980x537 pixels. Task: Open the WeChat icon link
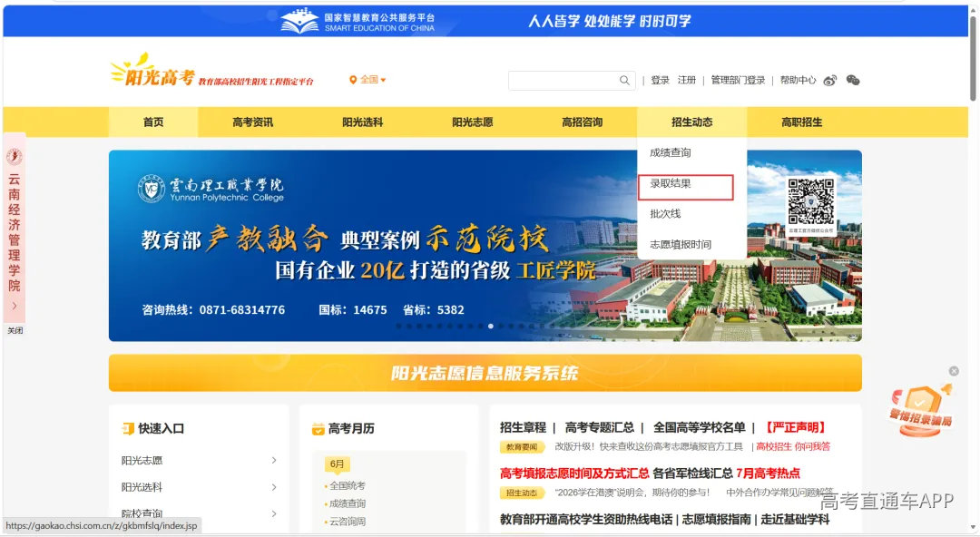(852, 80)
